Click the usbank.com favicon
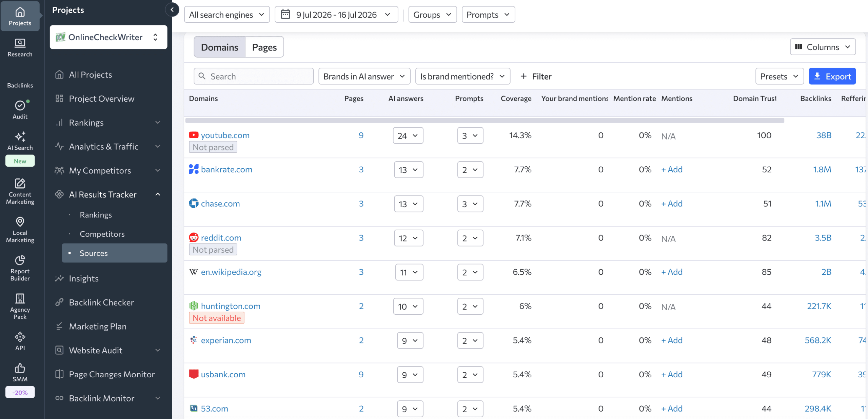This screenshot has width=868, height=419. tap(194, 374)
